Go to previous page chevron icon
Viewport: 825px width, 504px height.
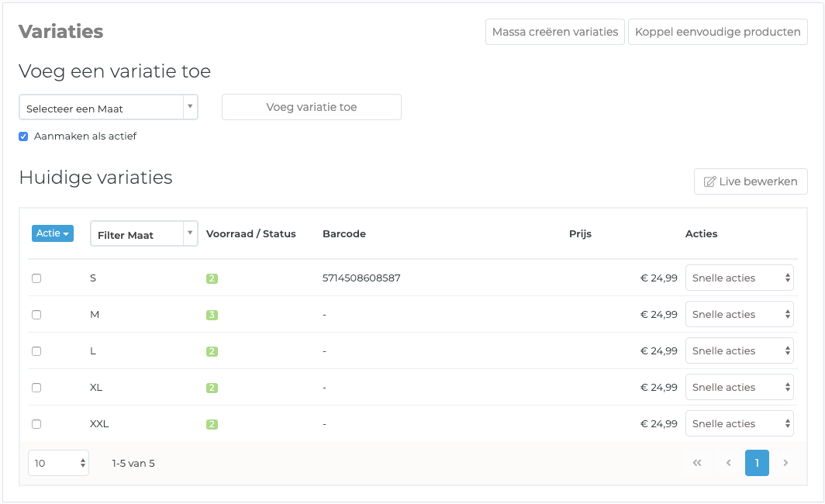pos(728,463)
